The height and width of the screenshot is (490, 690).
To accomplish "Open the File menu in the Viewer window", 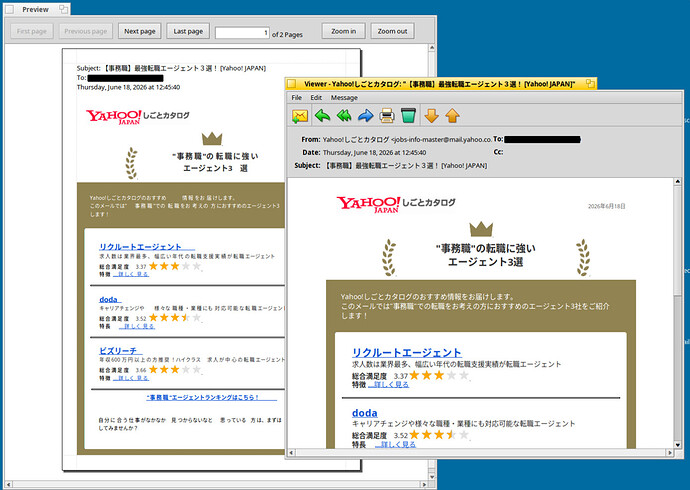I will pos(297,98).
